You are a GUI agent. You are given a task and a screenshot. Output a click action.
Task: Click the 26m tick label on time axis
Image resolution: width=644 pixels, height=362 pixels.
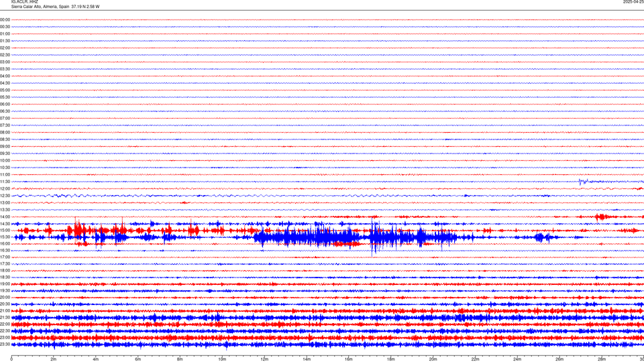coord(559,359)
